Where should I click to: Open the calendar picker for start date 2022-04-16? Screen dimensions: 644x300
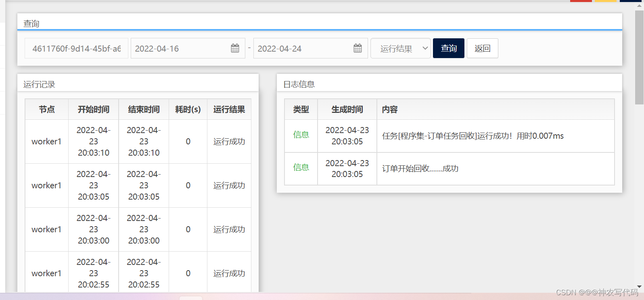click(x=235, y=48)
